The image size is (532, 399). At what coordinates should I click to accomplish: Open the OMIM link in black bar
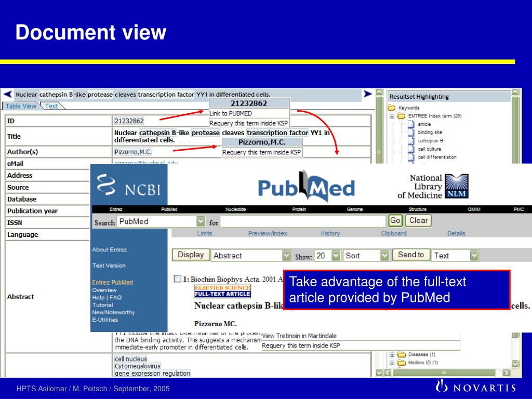[474, 209]
